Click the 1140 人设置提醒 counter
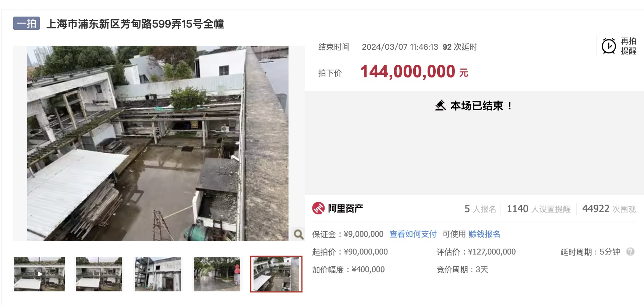This screenshot has height=305, width=644. pyautogui.click(x=539, y=209)
